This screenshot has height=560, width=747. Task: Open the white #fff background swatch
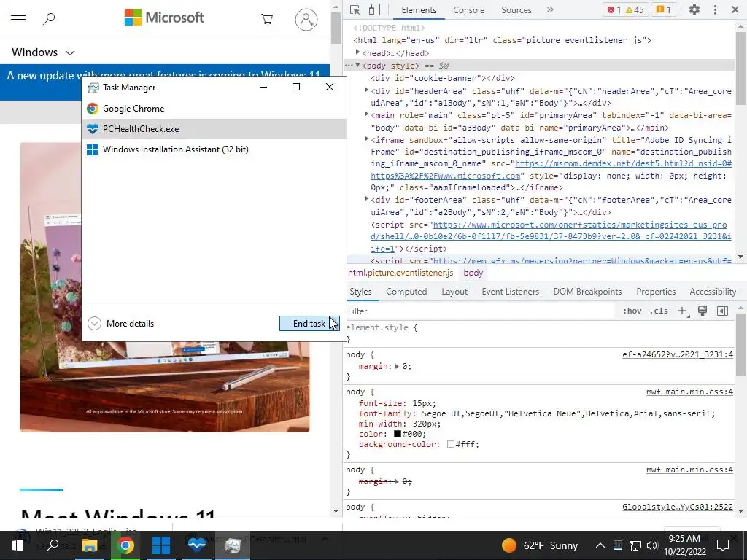(x=450, y=444)
